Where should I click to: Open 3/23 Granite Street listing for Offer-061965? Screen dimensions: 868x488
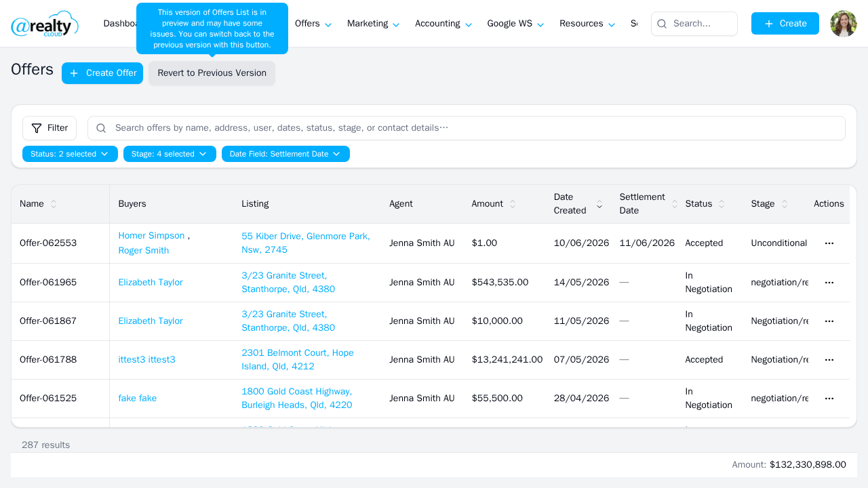[x=288, y=283]
